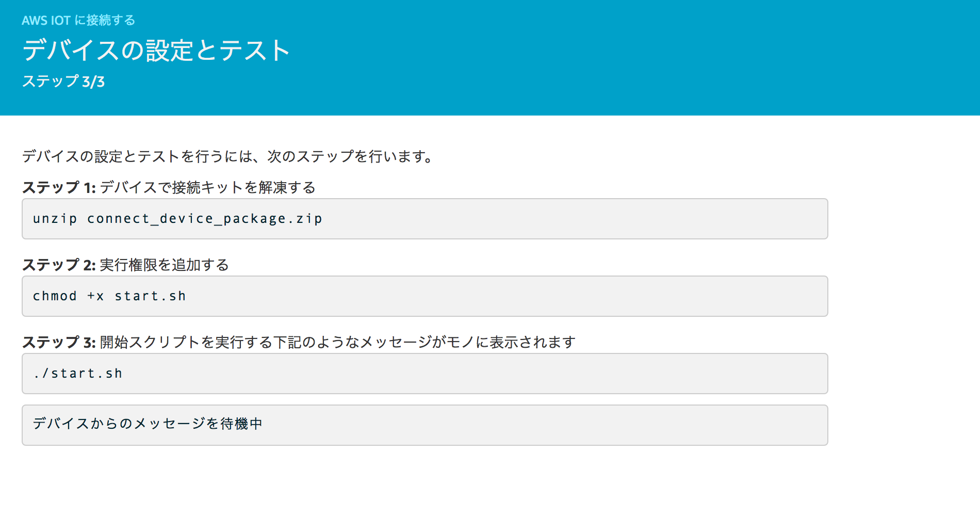The height and width of the screenshot is (517, 980).
Task: Click the 'ステップ 3/3' progress label
Action: (x=63, y=82)
